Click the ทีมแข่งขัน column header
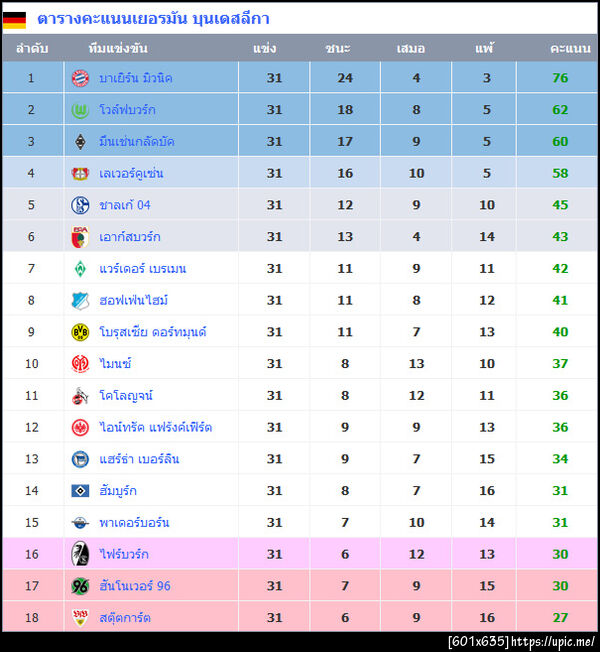The height and width of the screenshot is (652, 600). tap(118, 48)
